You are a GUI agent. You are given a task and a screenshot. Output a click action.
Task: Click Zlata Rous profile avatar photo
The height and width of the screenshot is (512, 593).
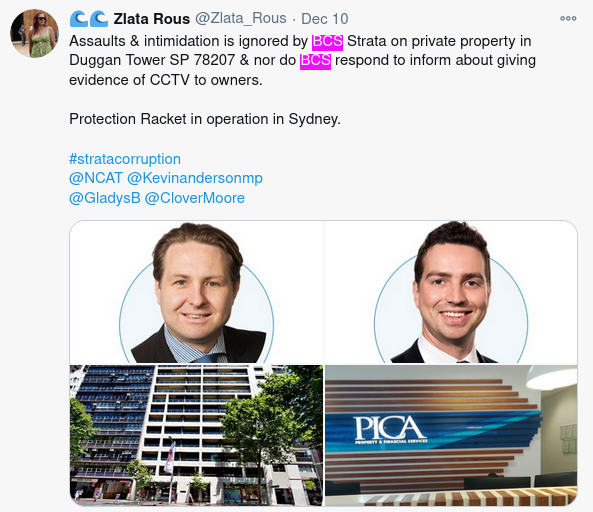[x=34, y=34]
